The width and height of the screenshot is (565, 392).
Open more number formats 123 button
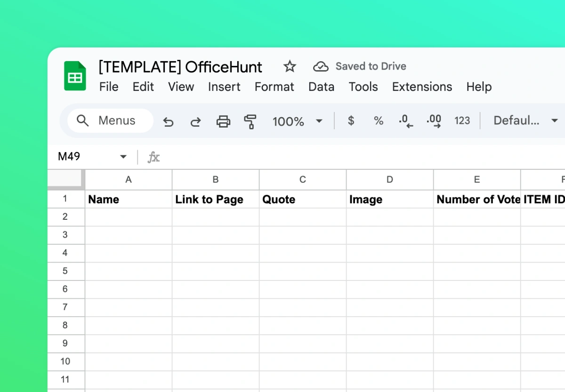tap(462, 121)
